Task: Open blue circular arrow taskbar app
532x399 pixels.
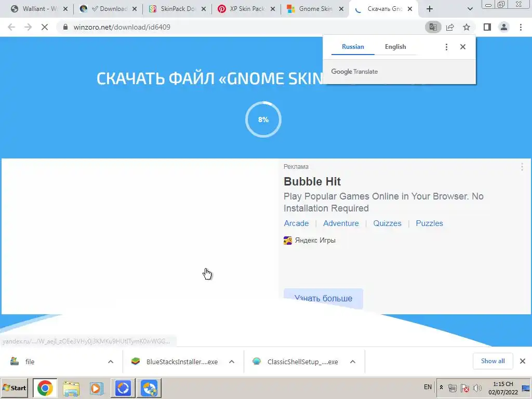Action: [123, 388]
